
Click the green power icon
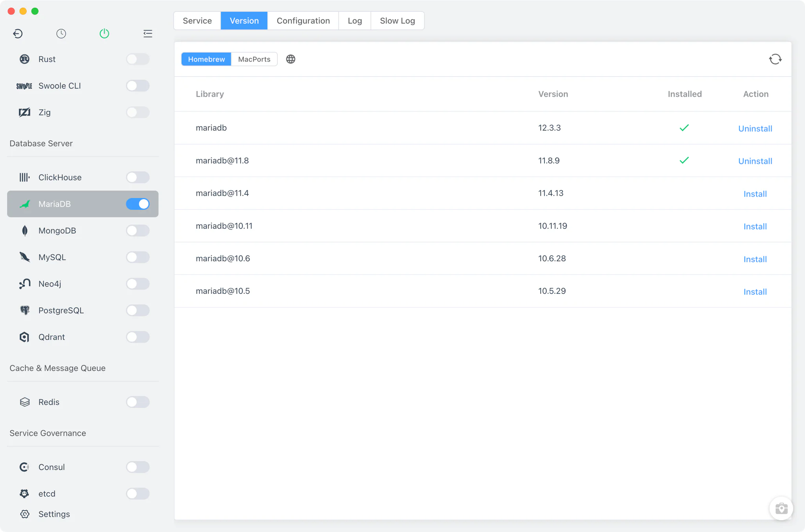click(x=104, y=33)
